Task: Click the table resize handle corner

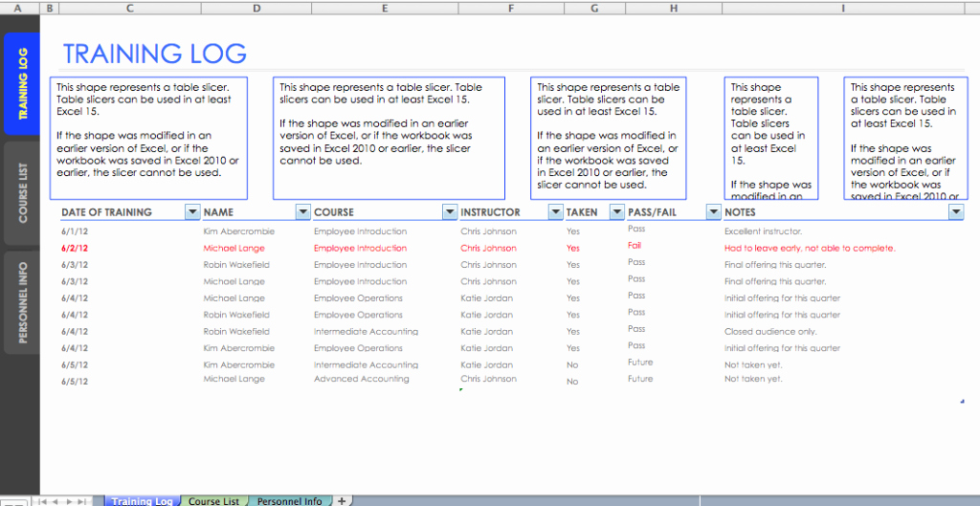Action: pos(962,402)
